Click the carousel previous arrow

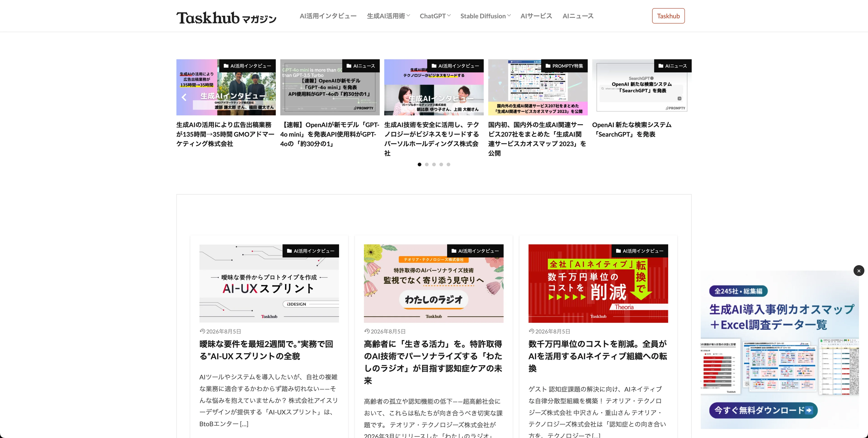[184, 98]
